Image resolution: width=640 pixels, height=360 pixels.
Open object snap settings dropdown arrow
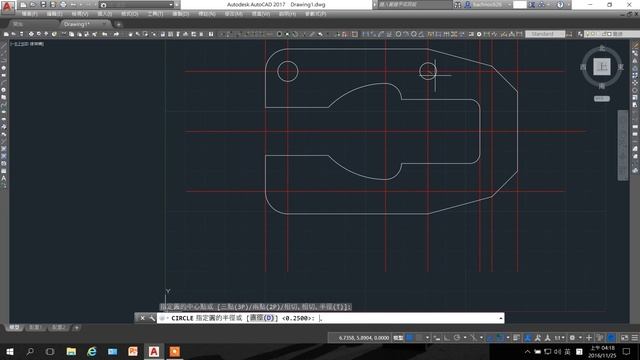click(x=508, y=338)
